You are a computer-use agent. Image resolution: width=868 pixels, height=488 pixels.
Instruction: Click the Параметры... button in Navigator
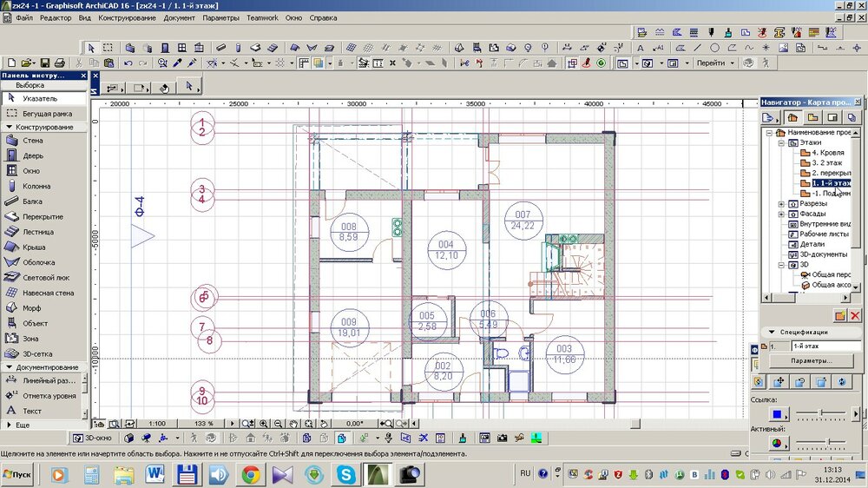pos(812,360)
